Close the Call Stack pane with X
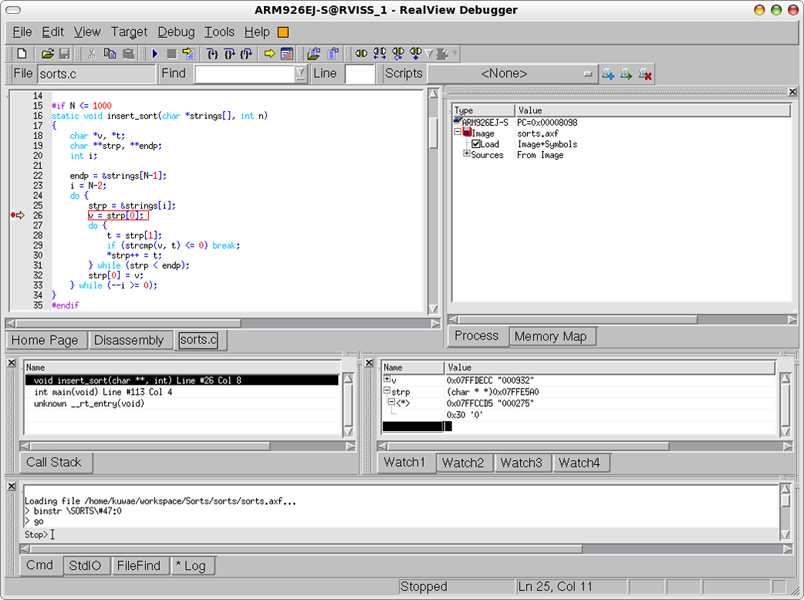Screen dimensions: 804x600 tap(12, 363)
